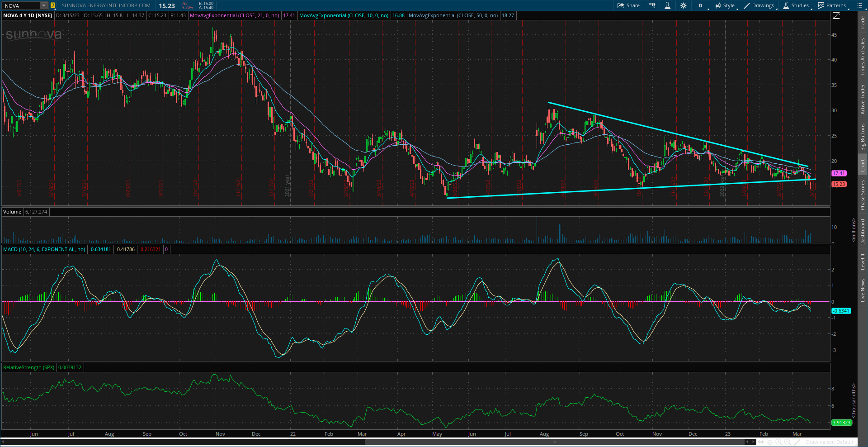The image size is (868, 447).
Task: Select the crosshair cursor icon
Action: click(770, 442)
